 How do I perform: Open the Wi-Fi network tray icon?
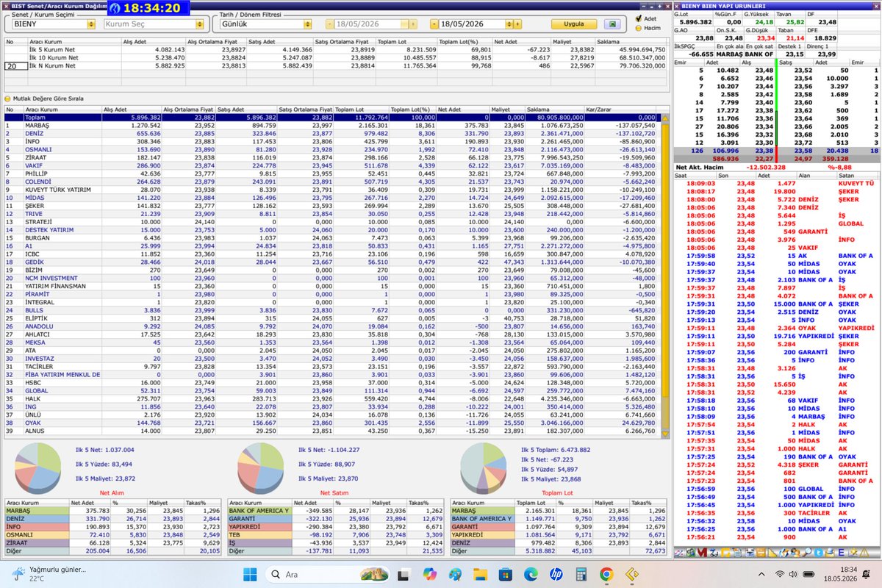pos(781,573)
